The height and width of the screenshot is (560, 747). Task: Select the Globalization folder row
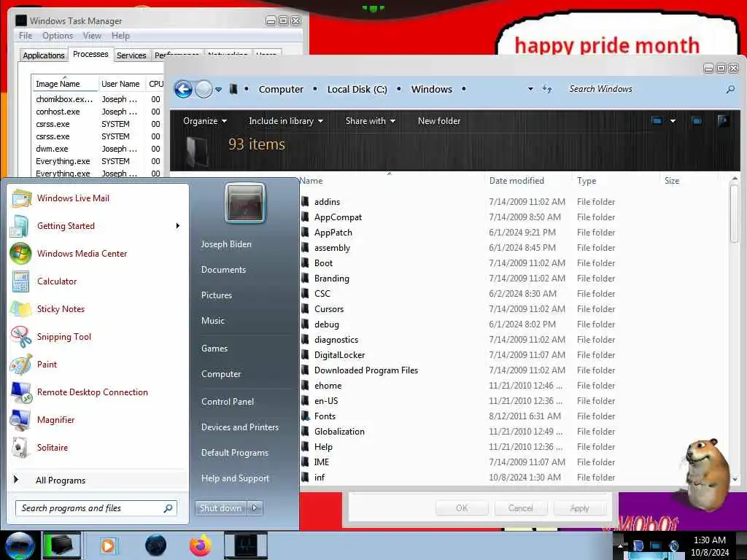[x=512, y=432]
